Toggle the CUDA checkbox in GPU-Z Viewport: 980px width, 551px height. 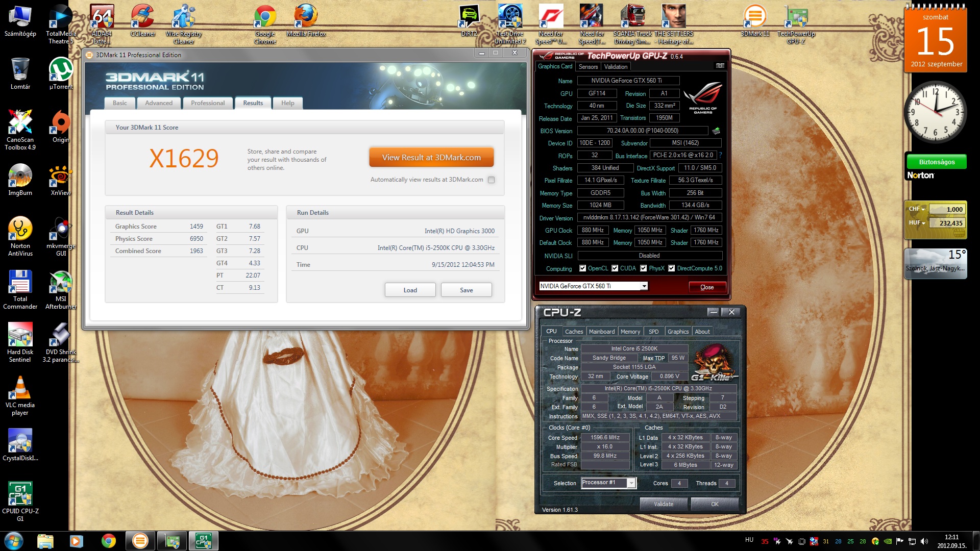(x=615, y=268)
